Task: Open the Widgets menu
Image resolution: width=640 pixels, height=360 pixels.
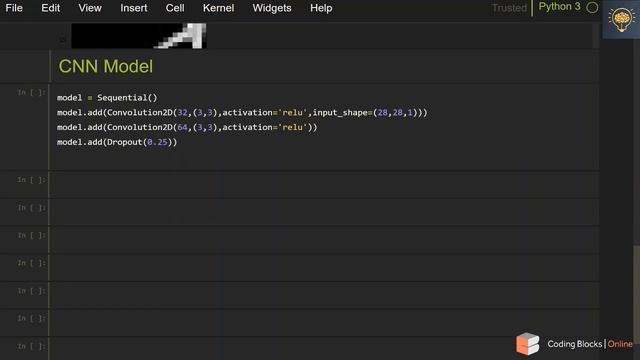Action: tap(272, 8)
